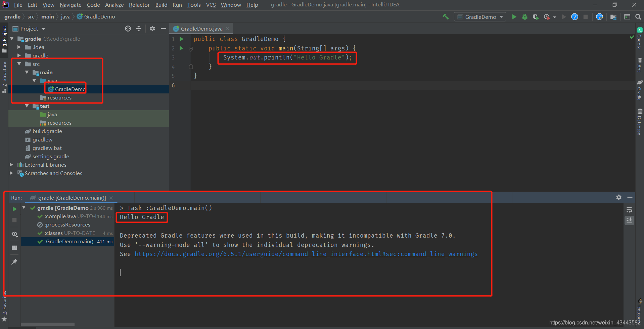Open the Refactor menu
This screenshot has width=644, height=329.
tap(139, 5)
